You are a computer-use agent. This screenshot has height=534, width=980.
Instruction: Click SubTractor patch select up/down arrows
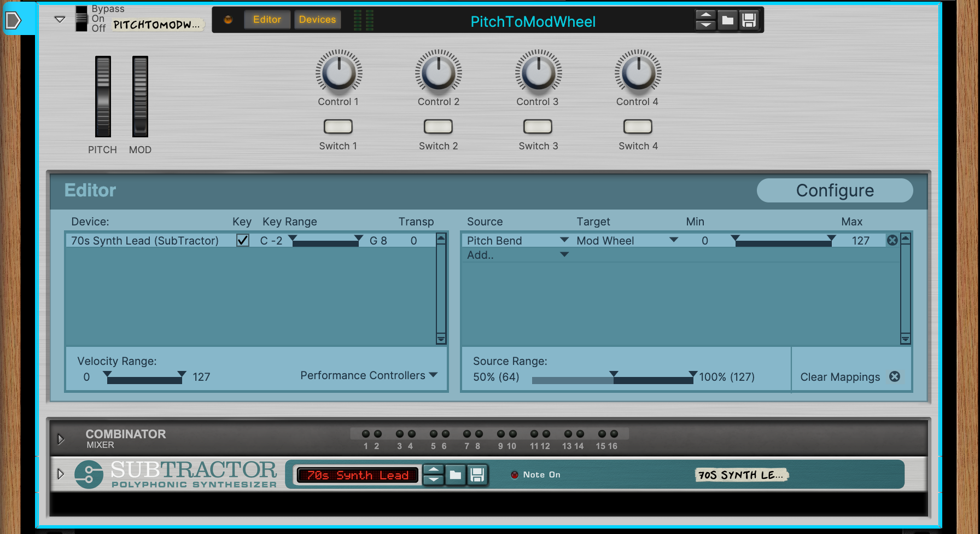pos(433,475)
